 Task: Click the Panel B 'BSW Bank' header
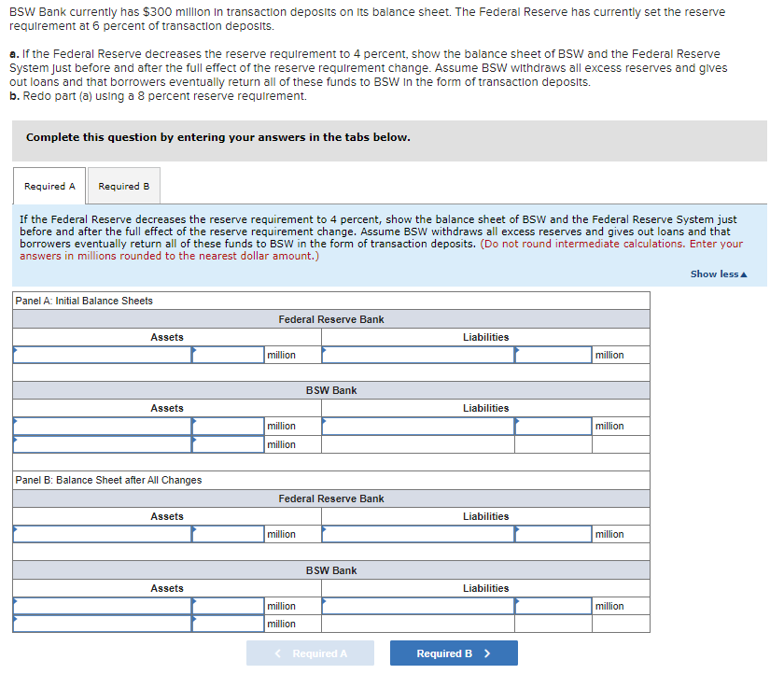[x=331, y=570]
